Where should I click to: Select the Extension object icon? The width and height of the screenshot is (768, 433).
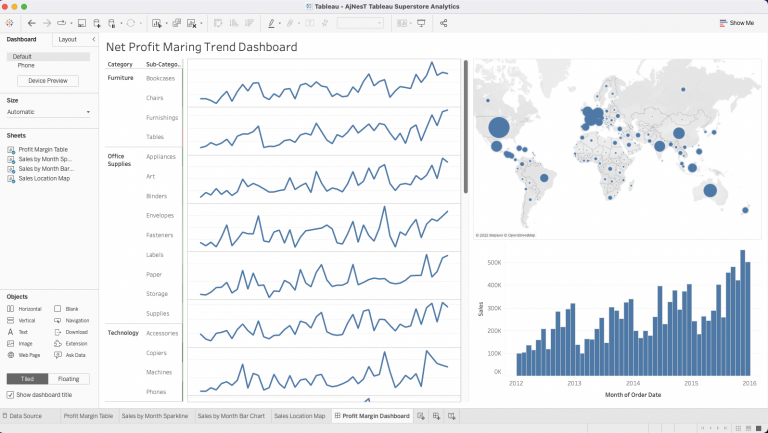click(58, 343)
